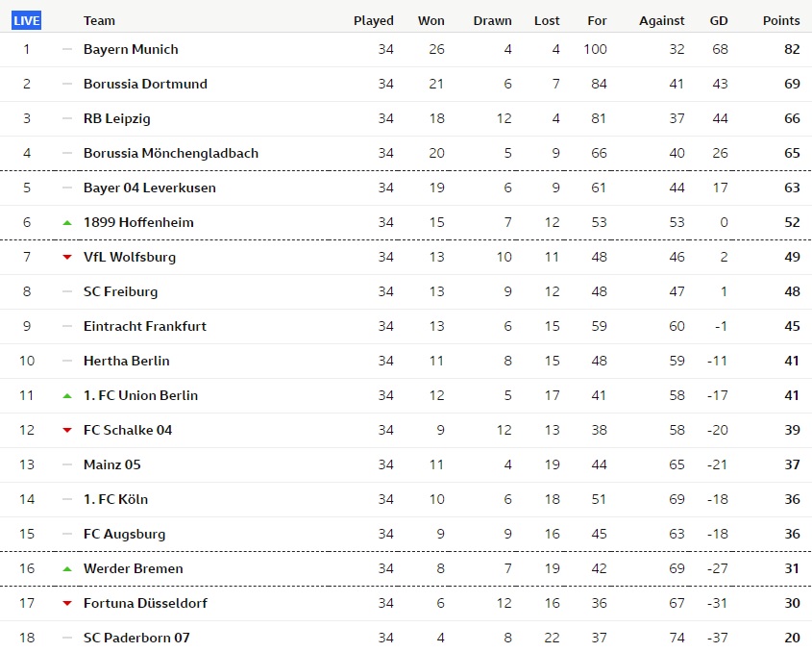
Task: Select the Won column header
Action: pyautogui.click(x=431, y=21)
